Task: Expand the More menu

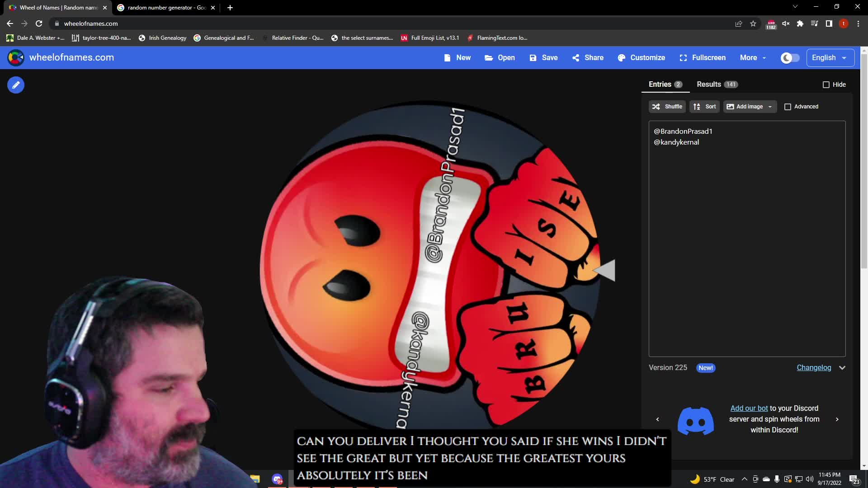Action: [x=753, y=58]
